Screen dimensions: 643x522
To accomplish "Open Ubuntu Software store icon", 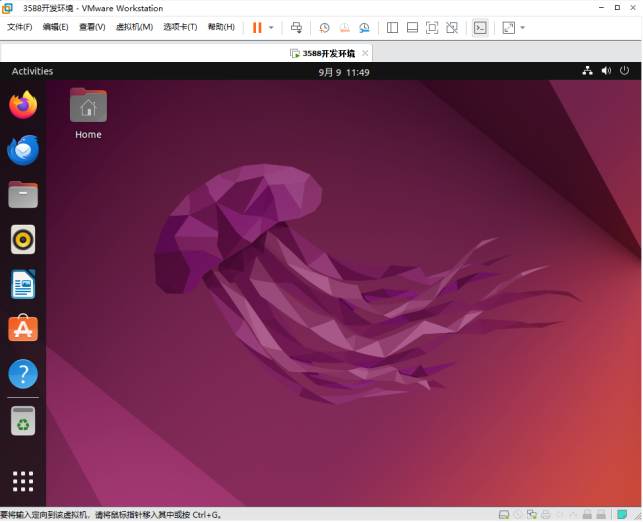I will coord(23,328).
